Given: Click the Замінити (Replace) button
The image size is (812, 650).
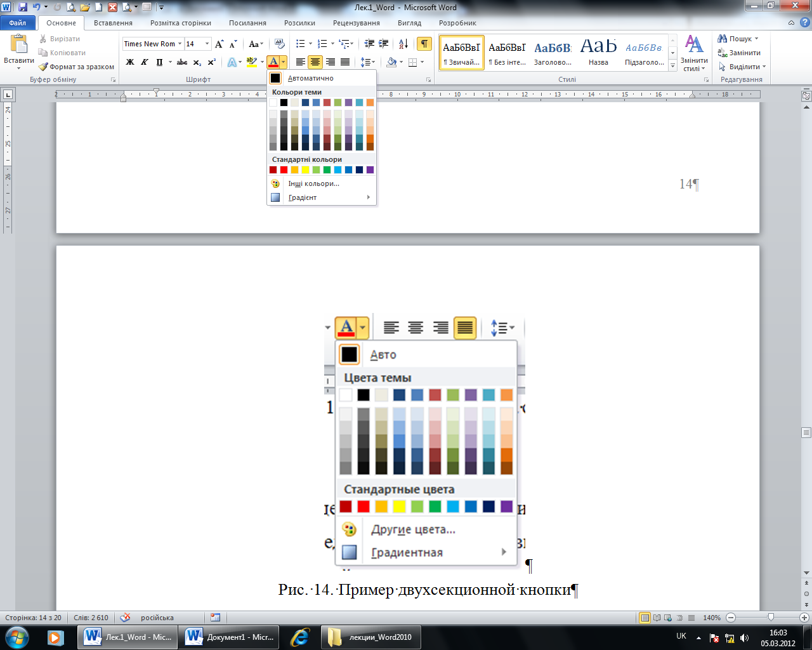Looking at the screenshot, I should click(739, 53).
